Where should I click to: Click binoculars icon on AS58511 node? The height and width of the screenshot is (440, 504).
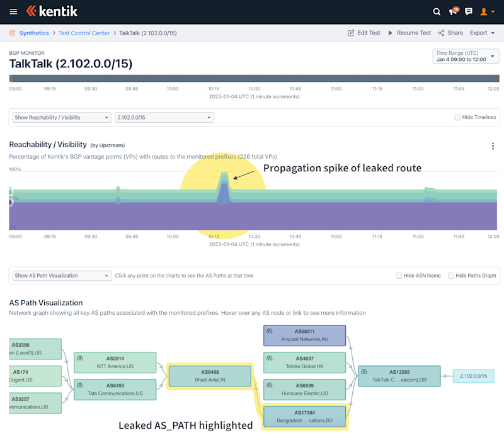pyautogui.click(x=270, y=331)
